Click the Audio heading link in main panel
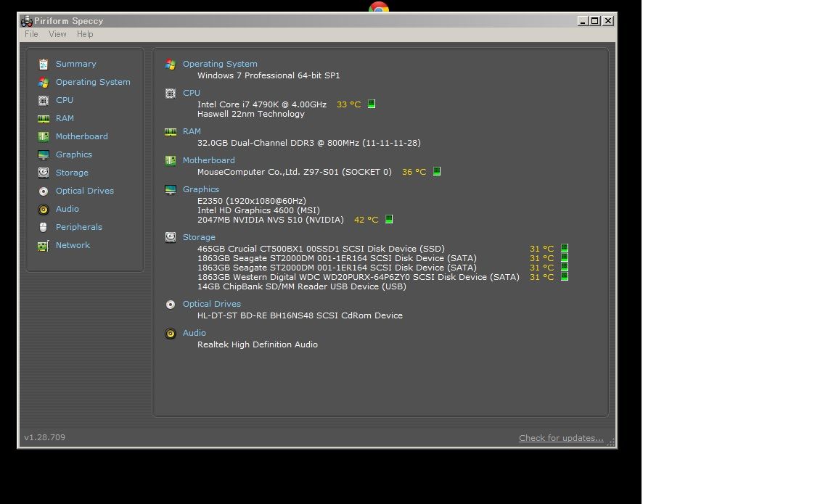The width and height of the screenshot is (836, 504). [x=194, y=333]
